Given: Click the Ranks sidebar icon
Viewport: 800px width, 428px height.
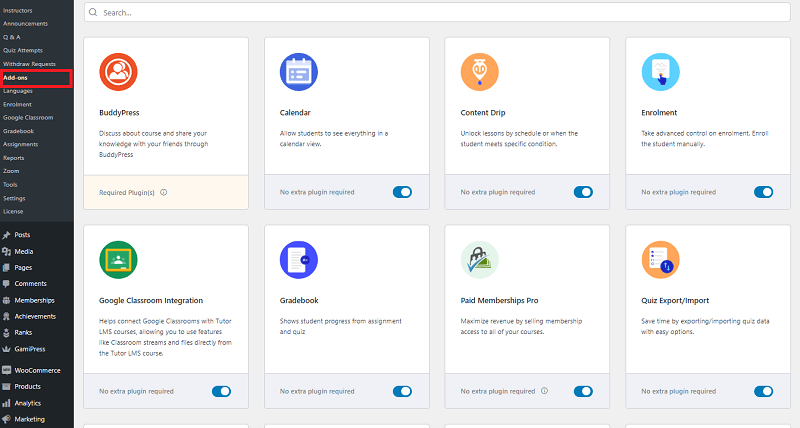Looking at the screenshot, I should (6, 333).
